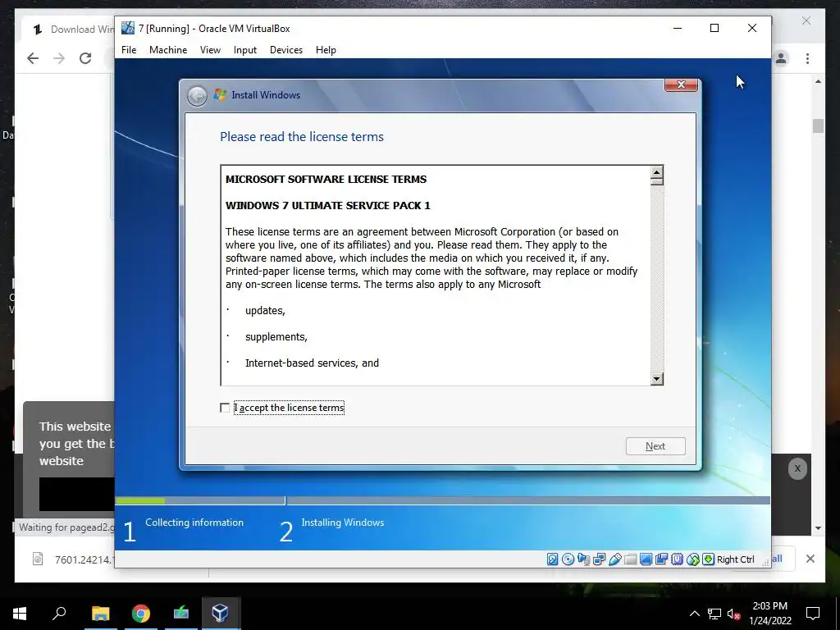Open the Chrome profile icon
The width and height of the screenshot is (840, 630).
[781, 58]
